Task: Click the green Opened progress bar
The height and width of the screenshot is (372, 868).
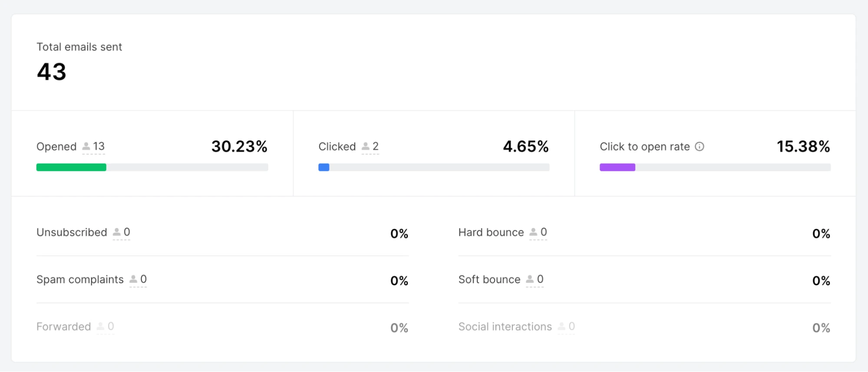Action: tap(71, 168)
